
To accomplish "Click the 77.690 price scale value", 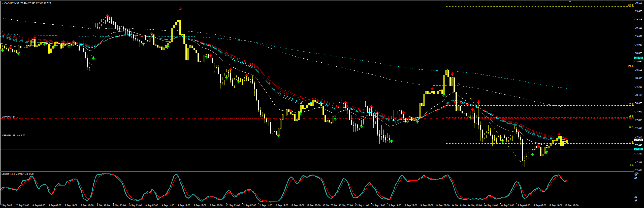I will pos(638,129).
